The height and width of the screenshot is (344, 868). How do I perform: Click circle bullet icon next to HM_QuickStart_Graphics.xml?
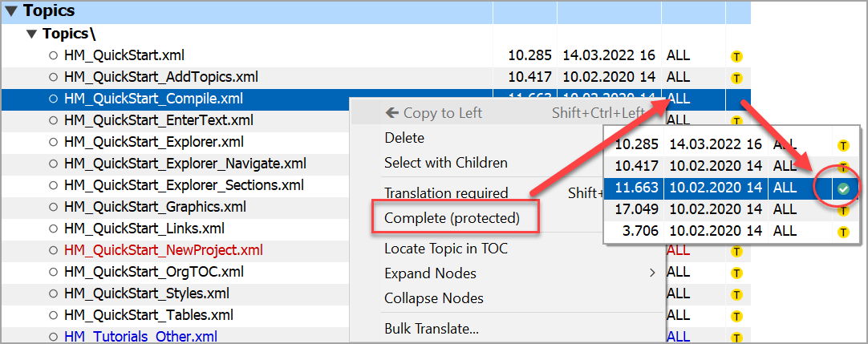coord(54,207)
